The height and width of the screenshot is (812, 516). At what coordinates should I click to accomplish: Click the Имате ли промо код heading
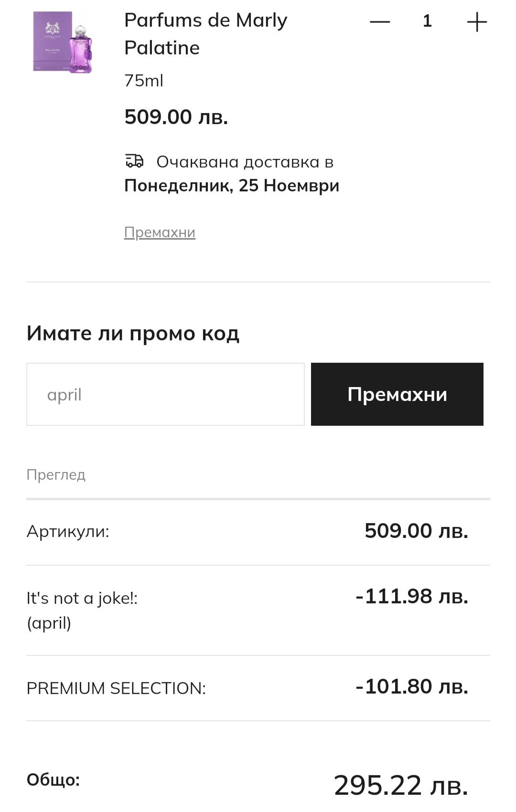point(133,333)
